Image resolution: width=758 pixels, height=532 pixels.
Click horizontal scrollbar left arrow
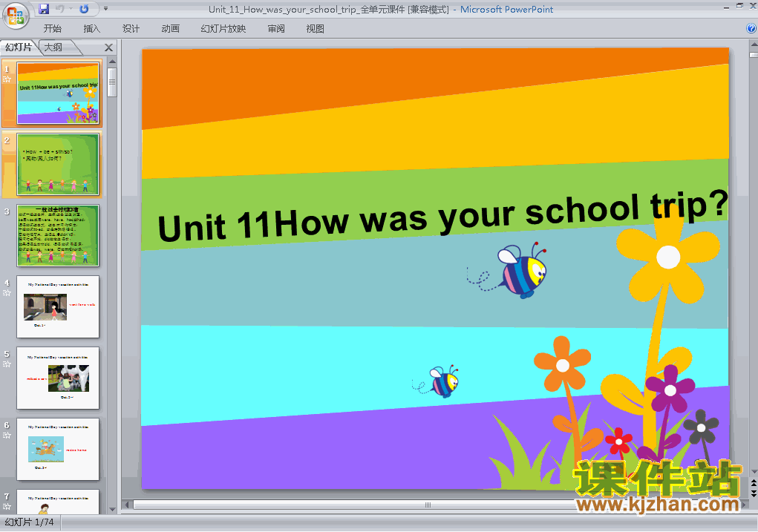[x=127, y=505]
